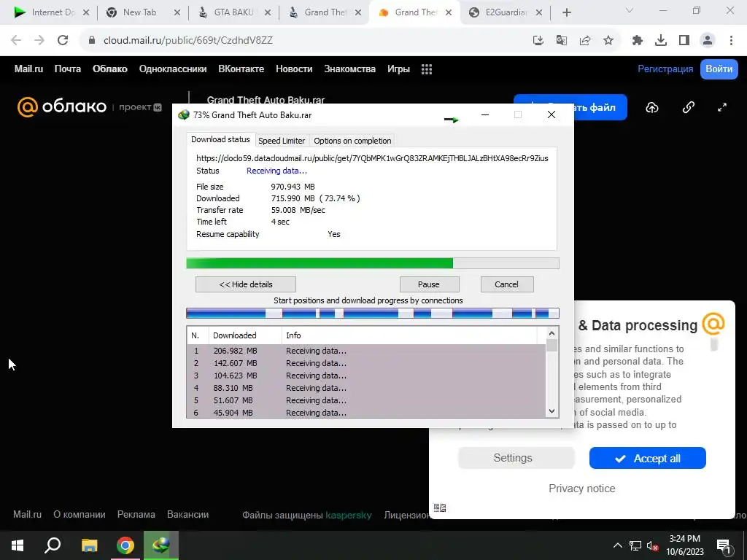Image resolution: width=747 pixels, height=560 pixels.
Task: Click the taskbar clock showing 3:24 PM
Action: (684, 545)
